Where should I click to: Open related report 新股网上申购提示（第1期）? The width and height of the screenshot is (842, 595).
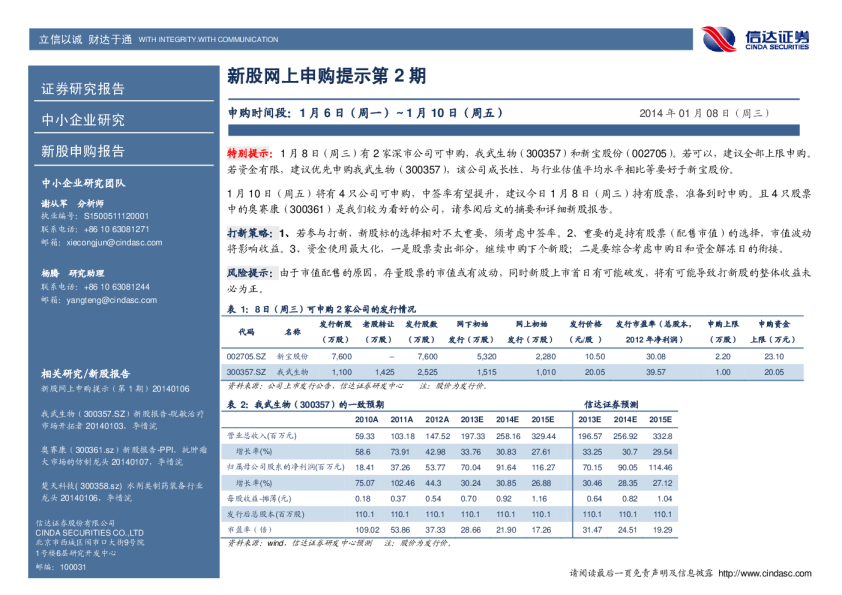point(99,387)
